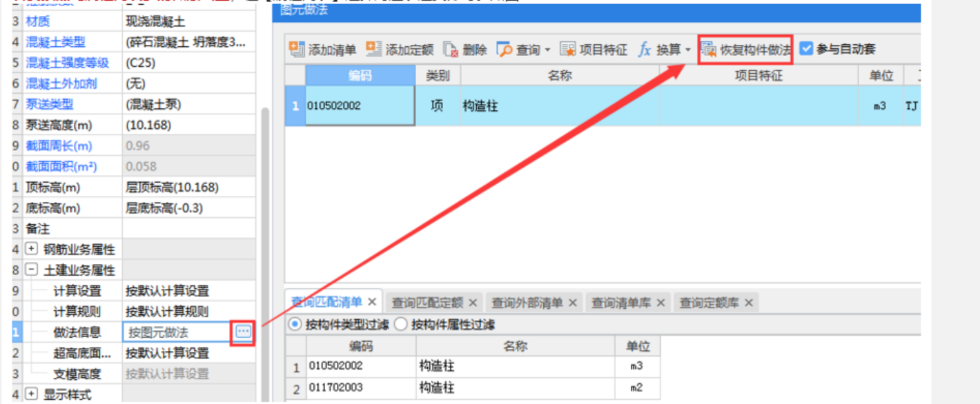Close the 查询清单库 tab
This screenshot has width=980, height=404.
click(x=660, y=302)
